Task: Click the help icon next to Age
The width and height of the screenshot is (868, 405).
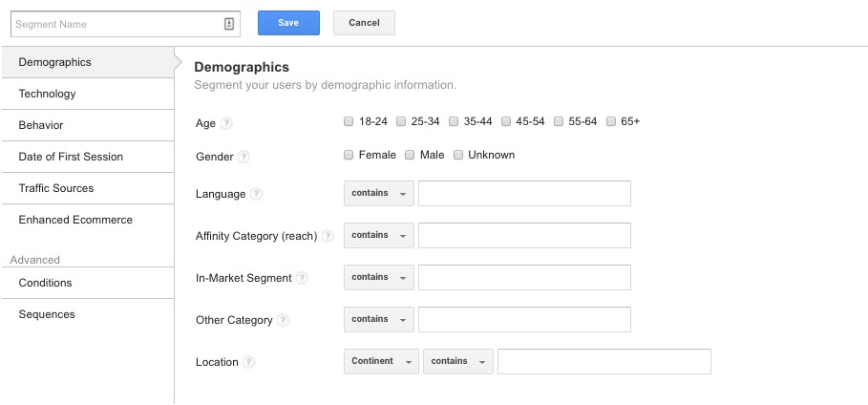Action: click(x=226, y=123)
